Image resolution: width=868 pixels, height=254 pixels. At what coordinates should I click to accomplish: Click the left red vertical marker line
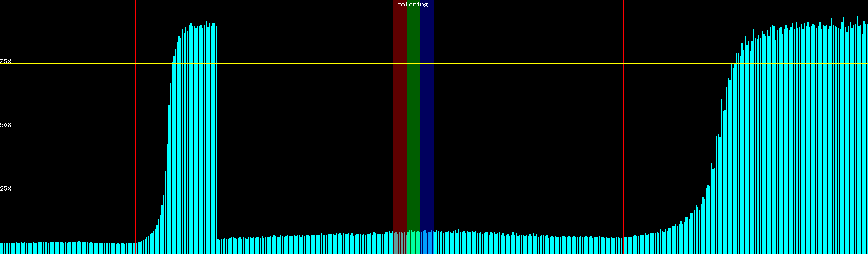pyautogui.click(x=136, y=127)
